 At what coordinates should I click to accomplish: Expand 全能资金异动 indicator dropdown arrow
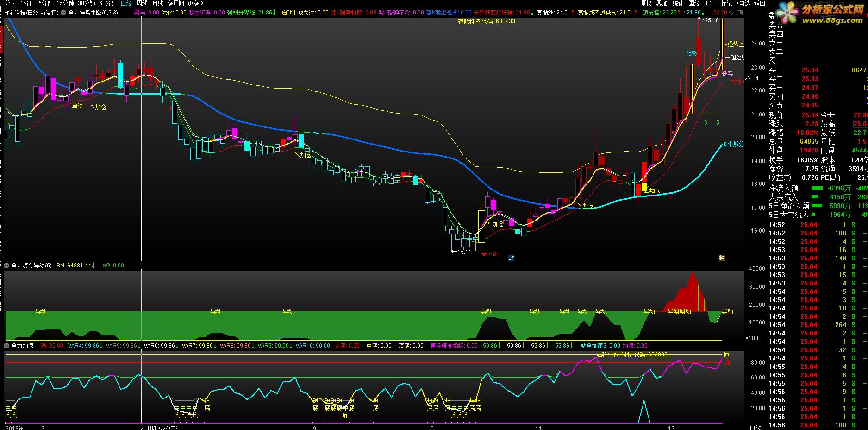pos(6,266)
